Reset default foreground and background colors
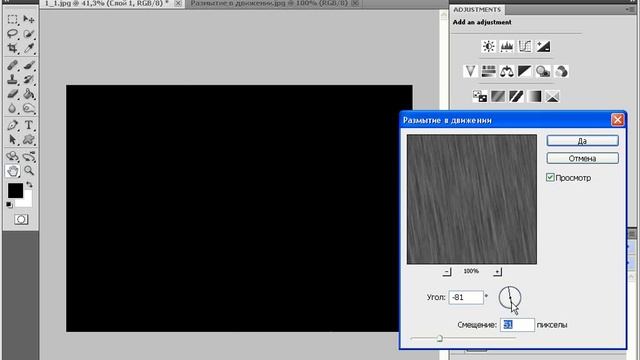The image size is (640, 360). click(x=9, y=204)
